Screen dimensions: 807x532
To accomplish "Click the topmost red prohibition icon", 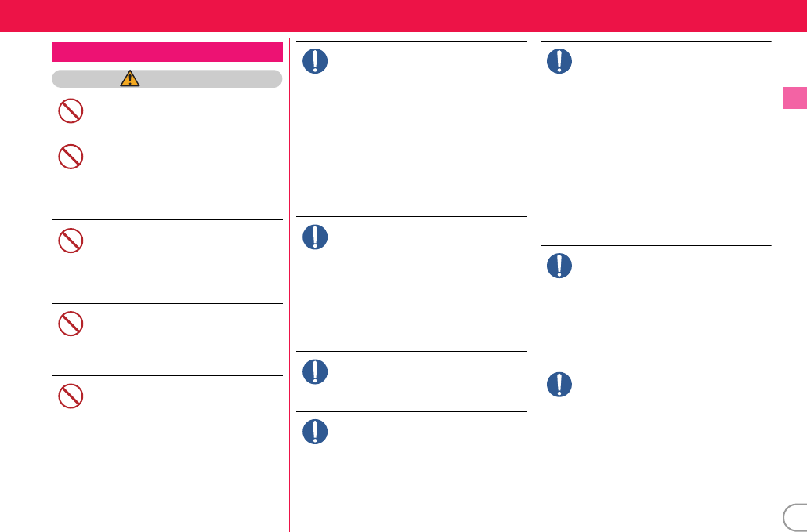I will tap(71, 110).
